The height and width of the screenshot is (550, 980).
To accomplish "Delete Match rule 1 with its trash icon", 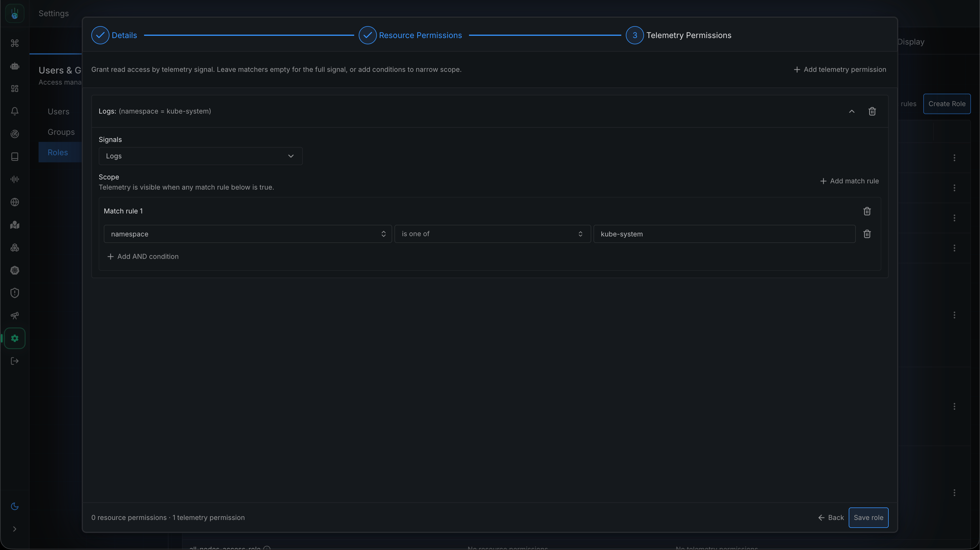I will click(x=867, y=211).
